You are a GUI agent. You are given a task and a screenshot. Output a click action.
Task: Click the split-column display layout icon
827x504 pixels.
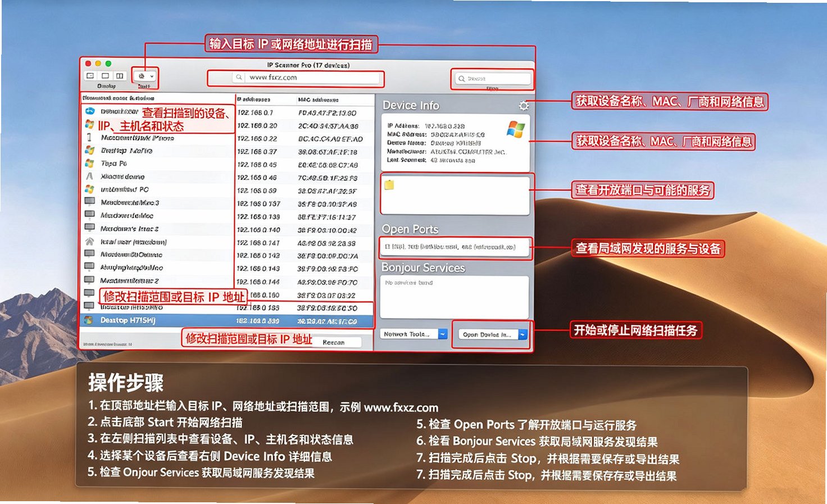coord(120,76)
